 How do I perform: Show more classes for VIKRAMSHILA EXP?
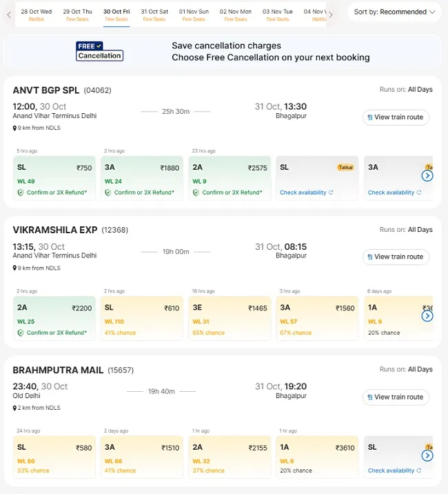click(x=427, y=316)
